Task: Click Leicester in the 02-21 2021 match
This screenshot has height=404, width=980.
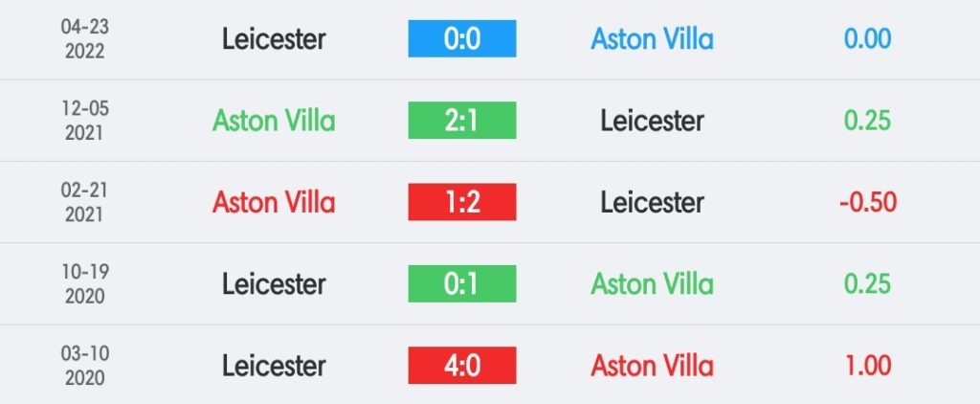Action: click(x=652, y=202)
